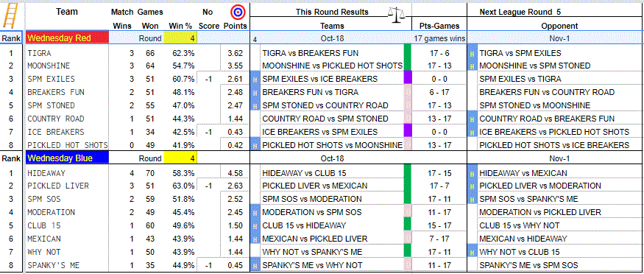Screen dimensions: 644x274
Task: Click the red Wednesday Red division header
Action: pos(67,38)
